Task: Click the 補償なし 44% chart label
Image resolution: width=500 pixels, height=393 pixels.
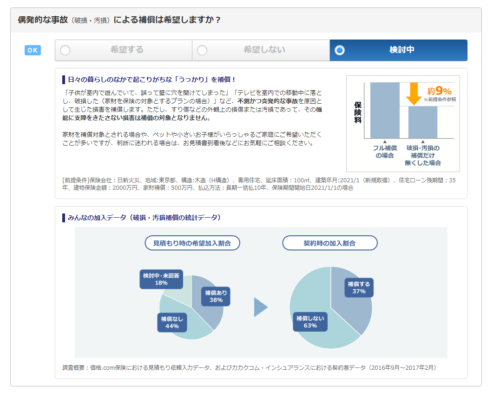Action: [172, 322]
